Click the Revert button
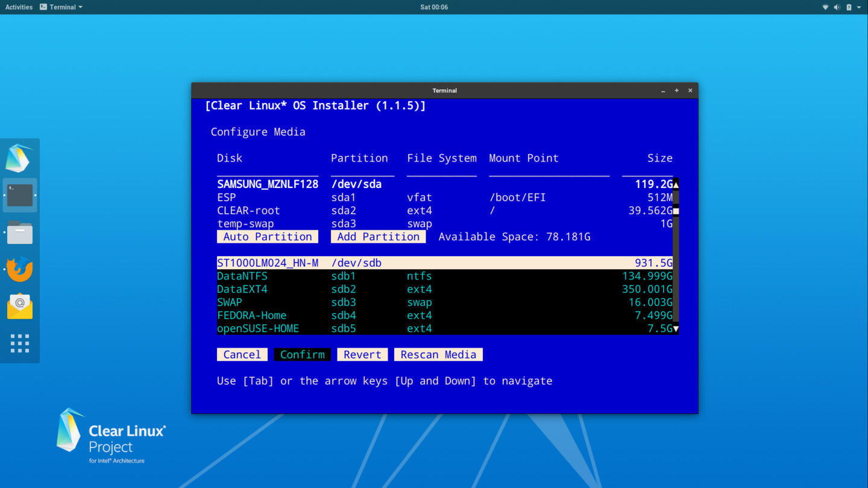This screenshot has width=868, height=488. [362, 355]
